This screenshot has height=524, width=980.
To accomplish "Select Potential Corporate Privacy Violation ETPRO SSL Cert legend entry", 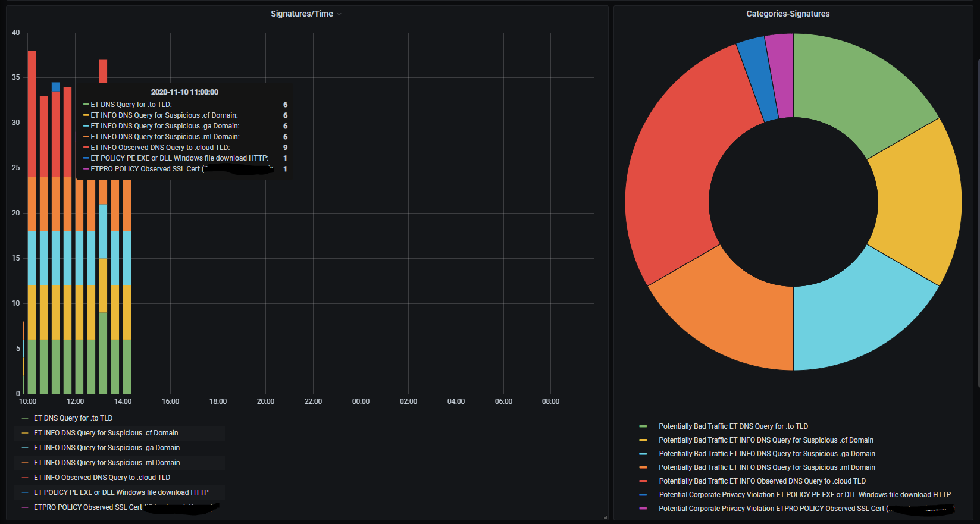I will click(x=806, y=509).
